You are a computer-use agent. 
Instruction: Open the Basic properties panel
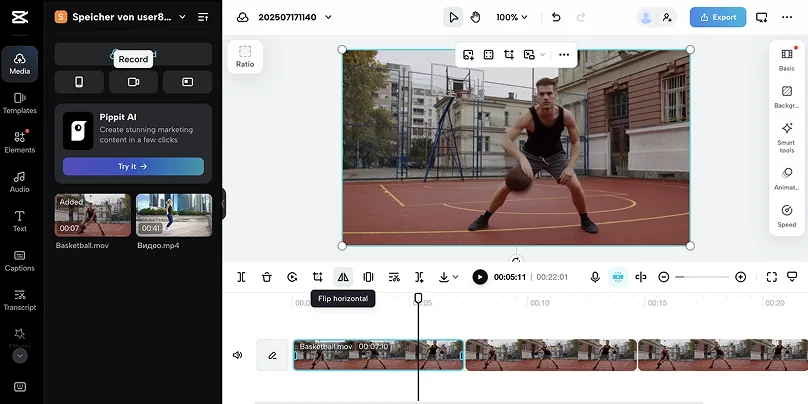click(787, 60)
